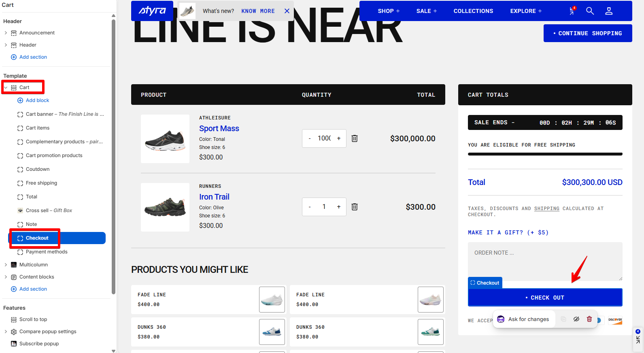Select the Checkout block in the sidebar

click(57, 238)
